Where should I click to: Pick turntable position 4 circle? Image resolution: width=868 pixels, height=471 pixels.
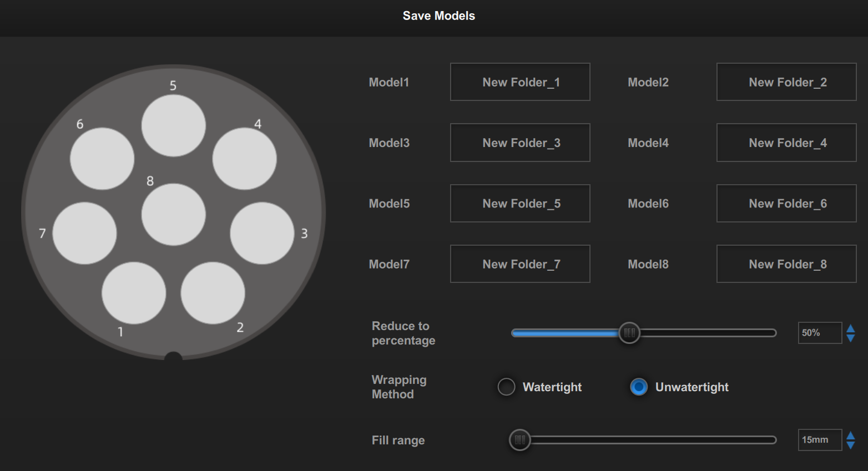coord(244,159)
